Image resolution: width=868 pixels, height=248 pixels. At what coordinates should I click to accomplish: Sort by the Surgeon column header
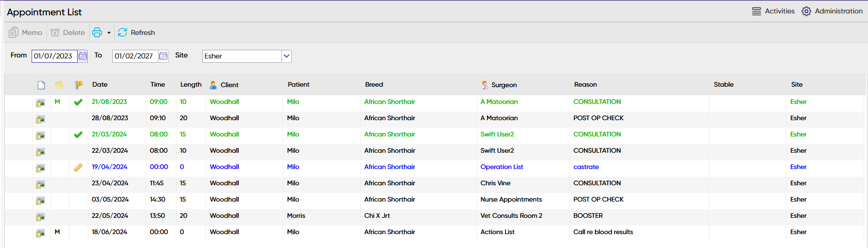[504, 85]
